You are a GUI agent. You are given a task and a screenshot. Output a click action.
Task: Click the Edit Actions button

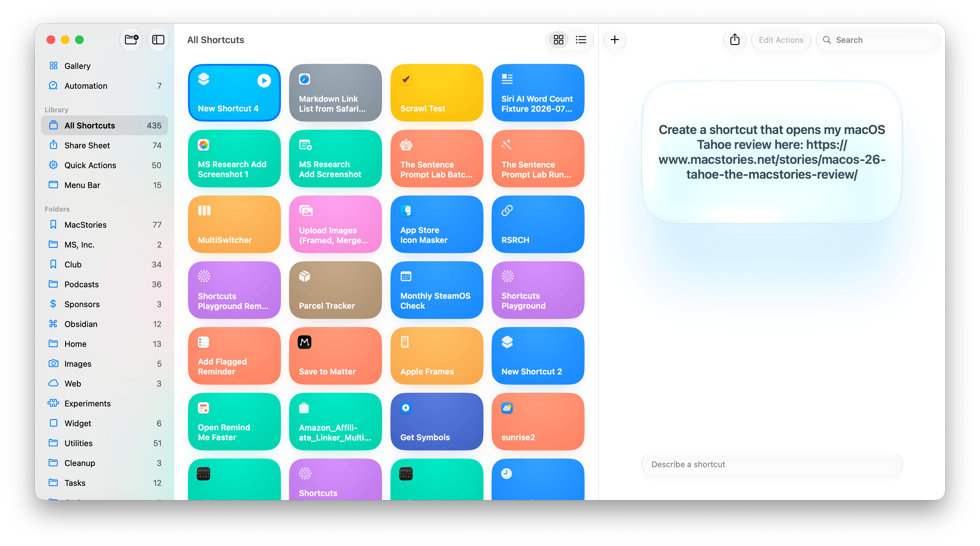click(x=781, y=40)
